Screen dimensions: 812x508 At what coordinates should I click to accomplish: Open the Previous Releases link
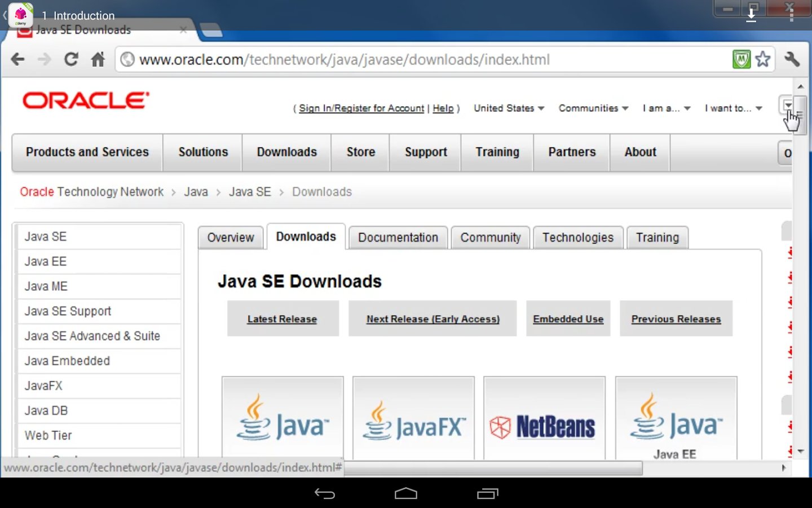676,319
